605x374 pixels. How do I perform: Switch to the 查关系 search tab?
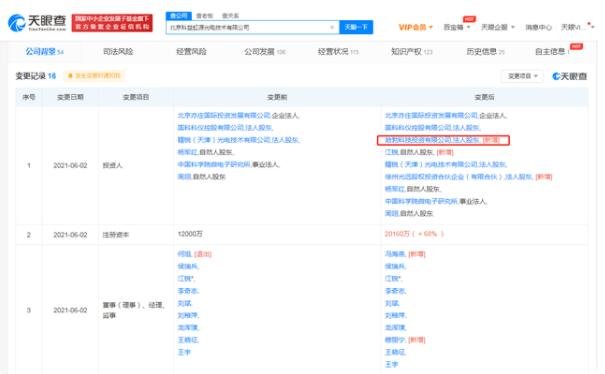pyautogui.click(x=230, y=16)
